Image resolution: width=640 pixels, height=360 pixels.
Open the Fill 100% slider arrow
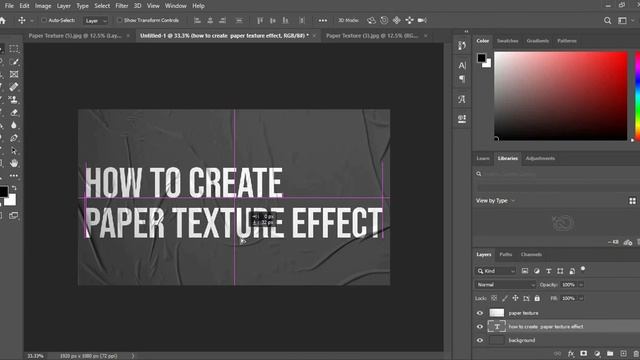(x=581, y=298)
